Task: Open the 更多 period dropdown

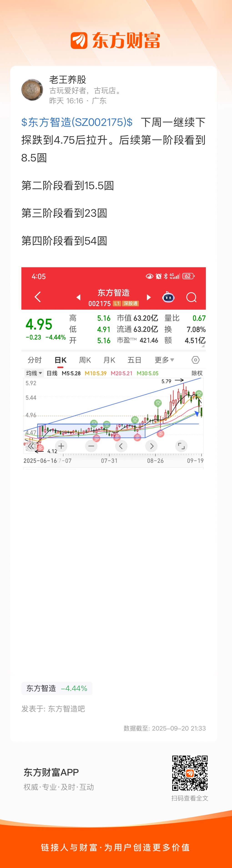Action: pos(164,360)
